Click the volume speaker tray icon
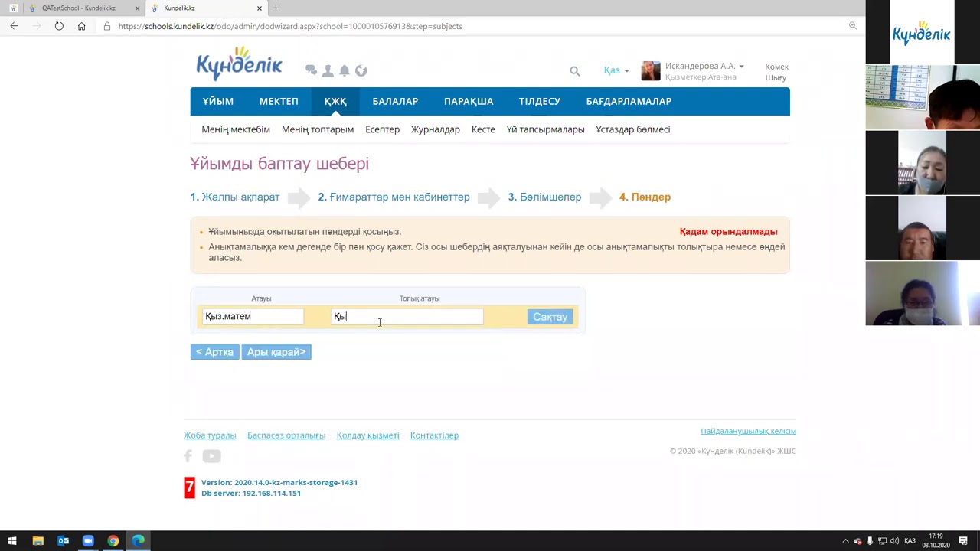This screenshot has width=980, height=551. (x=894, y=541)
